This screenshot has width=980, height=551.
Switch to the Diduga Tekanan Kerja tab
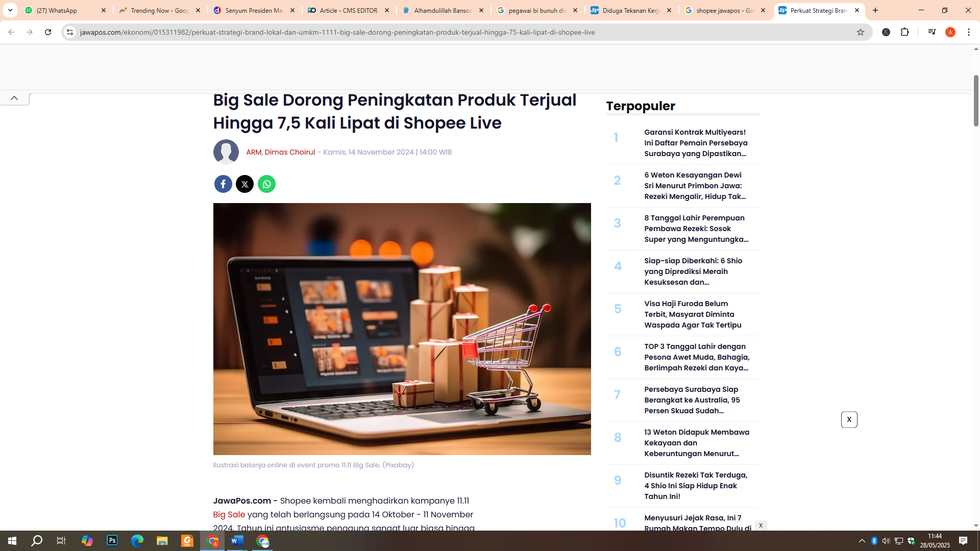(x=631, y=10)
